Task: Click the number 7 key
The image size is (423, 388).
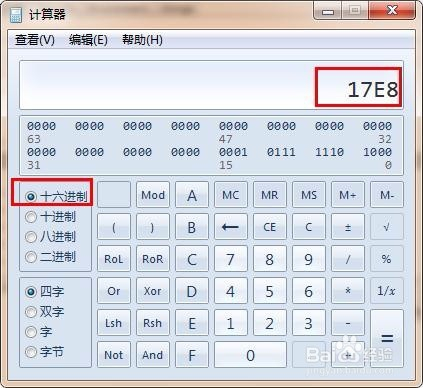Action: point(231,259)
